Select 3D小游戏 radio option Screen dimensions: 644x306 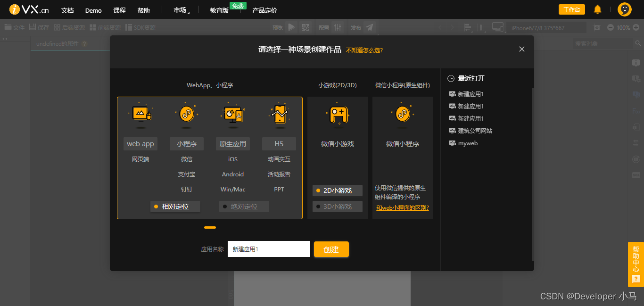click(338, 207)
